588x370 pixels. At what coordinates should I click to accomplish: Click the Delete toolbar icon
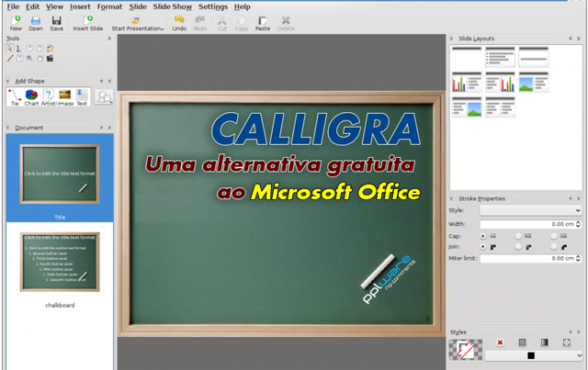pyautogui.click(x=286, y=23)
